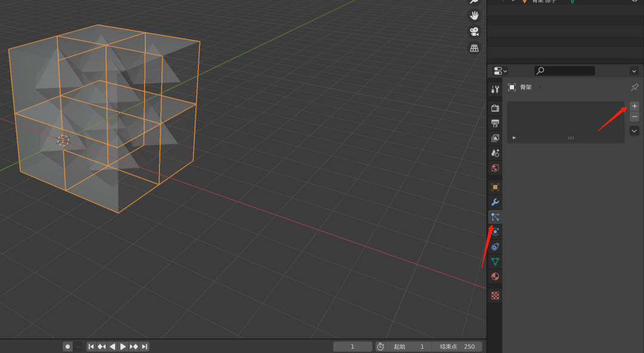Add a new particle system slot
Viewport: 644px width, 353px height.
(x=634, y=106)
